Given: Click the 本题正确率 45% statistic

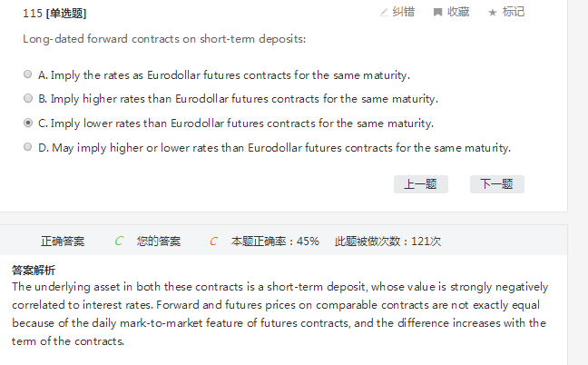Looking at the screenshot, I should pos(276,242).
